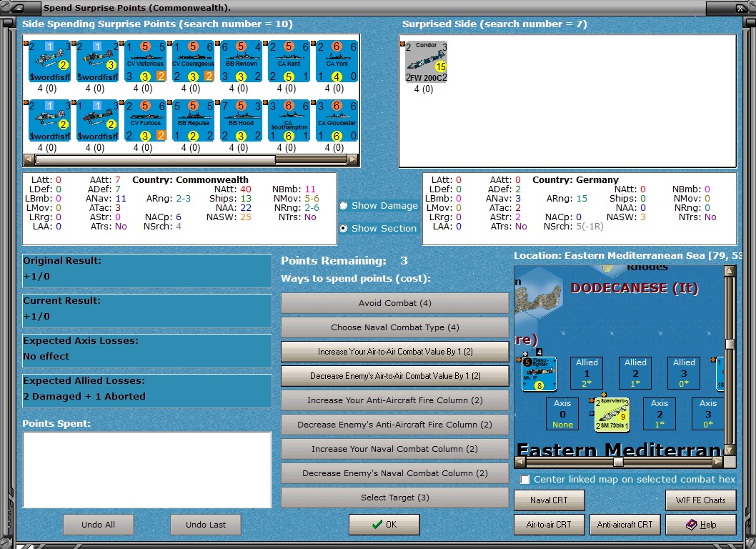Click the CV Furious carrier counter
The height and width of the screenshot is (549, 756).
(x=145, y=121)
